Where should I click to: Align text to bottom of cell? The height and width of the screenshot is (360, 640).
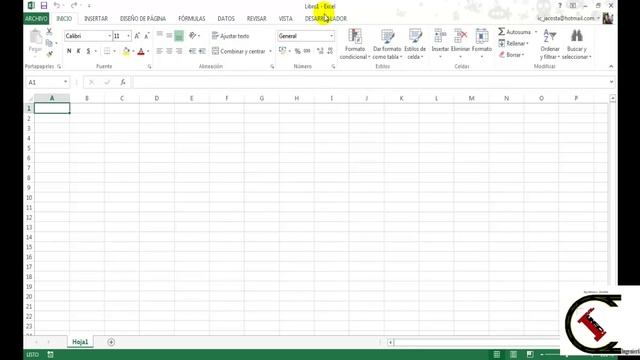click(x=179, y=36)
